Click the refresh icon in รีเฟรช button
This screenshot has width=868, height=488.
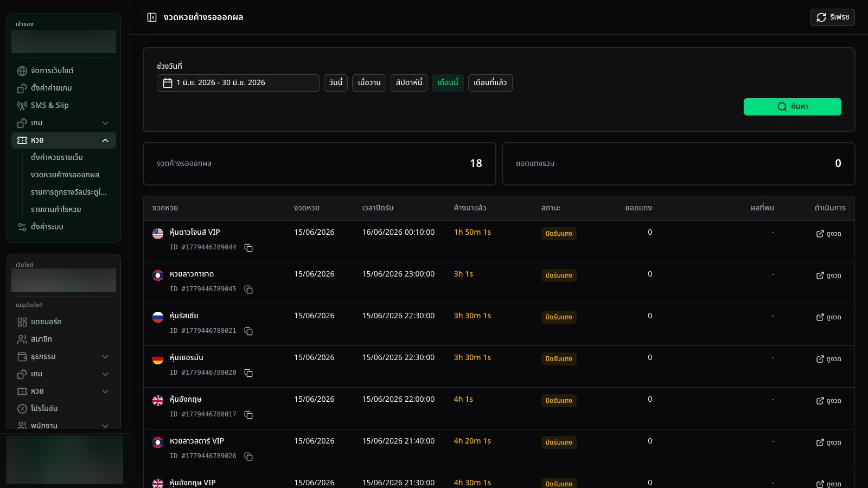(821, 17)
